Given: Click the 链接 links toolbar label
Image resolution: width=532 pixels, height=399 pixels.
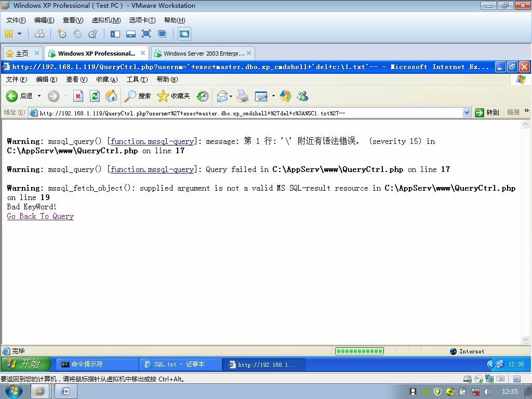Looking at the screenshot, I should tap(513, 112).
